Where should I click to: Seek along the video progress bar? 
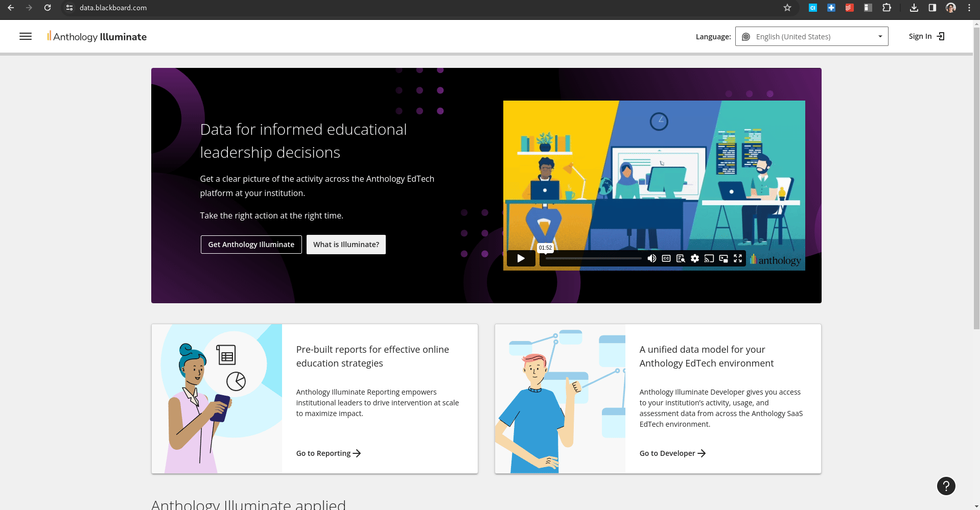tap(593, 258)
